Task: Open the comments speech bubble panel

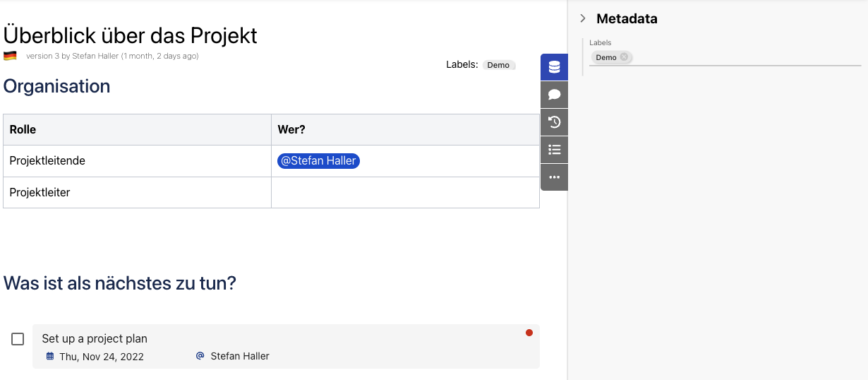Action: click(554, 95)
